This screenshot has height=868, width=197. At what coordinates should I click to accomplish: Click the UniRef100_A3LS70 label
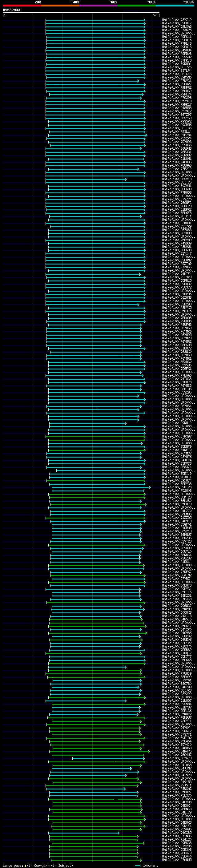(177, 795)
